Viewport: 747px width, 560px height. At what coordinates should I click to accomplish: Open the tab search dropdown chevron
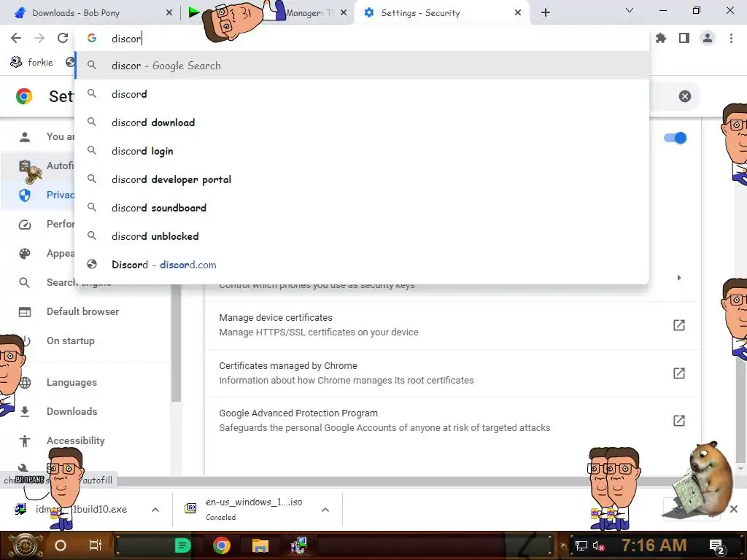click(x=630, y=10)
